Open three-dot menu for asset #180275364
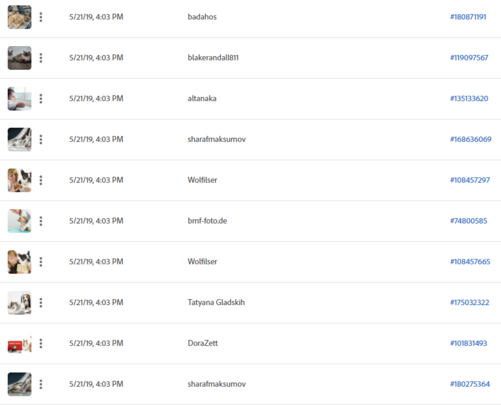Screen dimensions: 501x405 41,384
